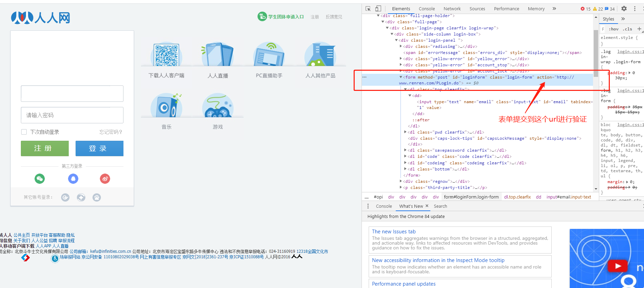This screenshot has width=644, height=288.
Task: Open the 人人直播 product icon
Action: tap(218, 55)
